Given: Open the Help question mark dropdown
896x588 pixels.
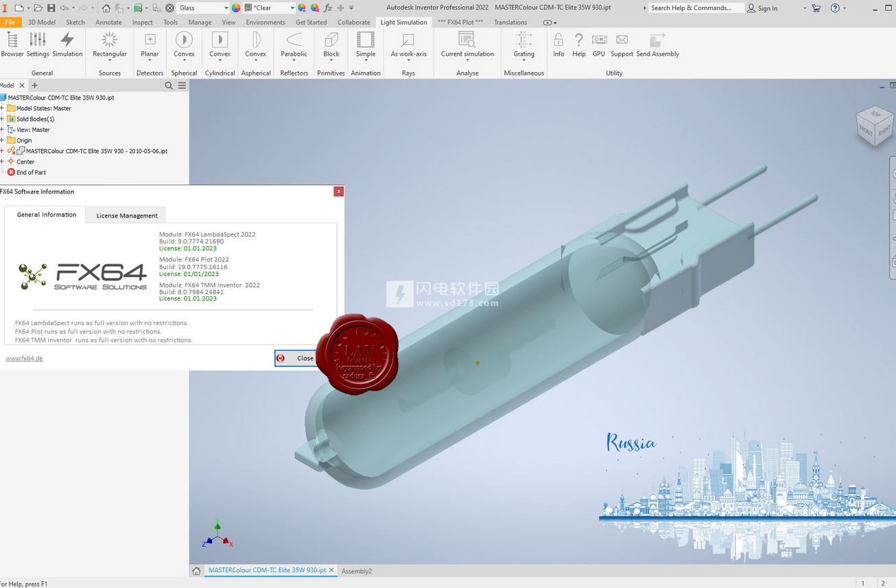Looking at the screenshot, I should tap(845, 8).
